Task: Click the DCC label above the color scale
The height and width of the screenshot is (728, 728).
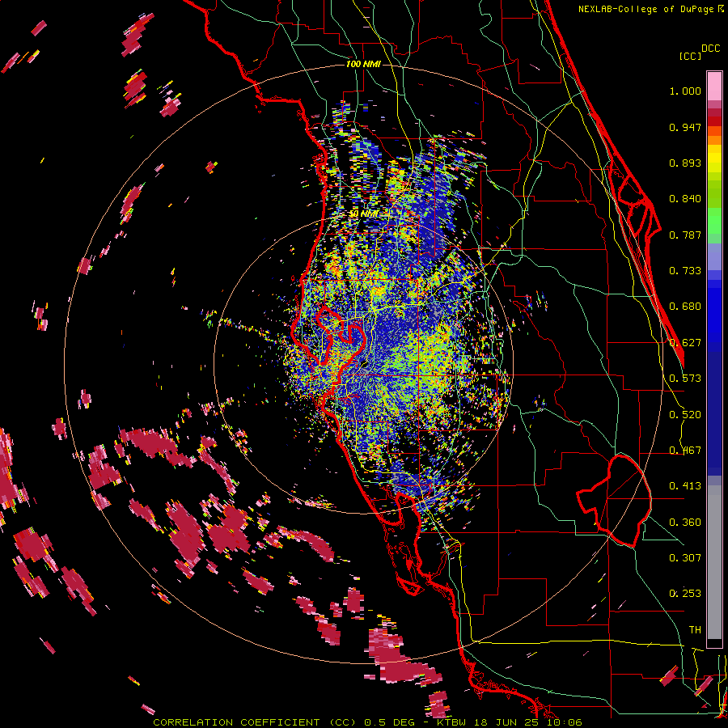Action: pos(710,49)
